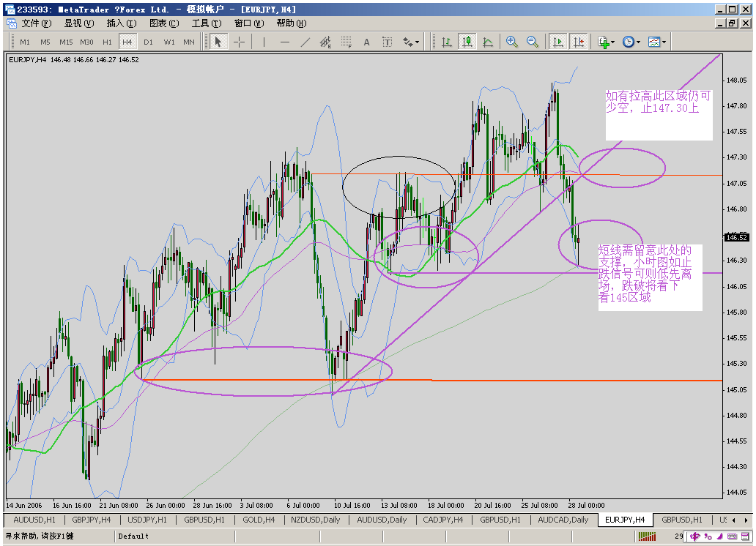Click the IME soft keyboard icon
This screenshot has width=756, height=546.
[x=732, y=536]
